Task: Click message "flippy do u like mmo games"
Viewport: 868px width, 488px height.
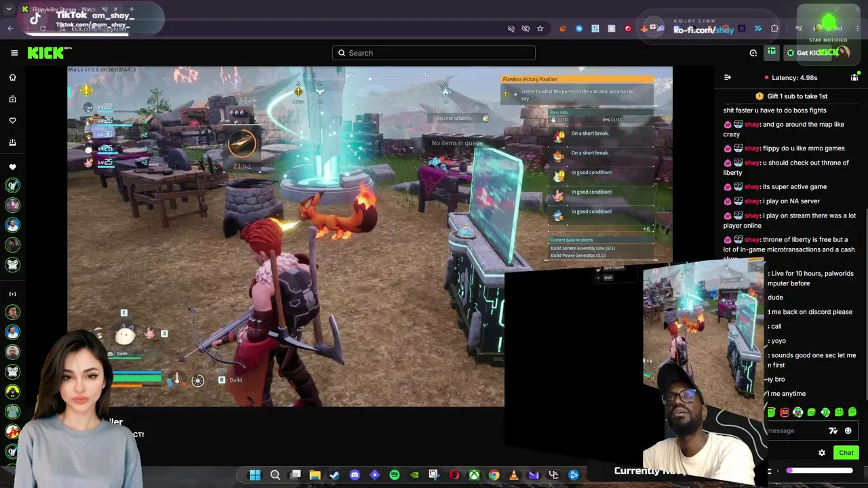Action: pos(784,148)
